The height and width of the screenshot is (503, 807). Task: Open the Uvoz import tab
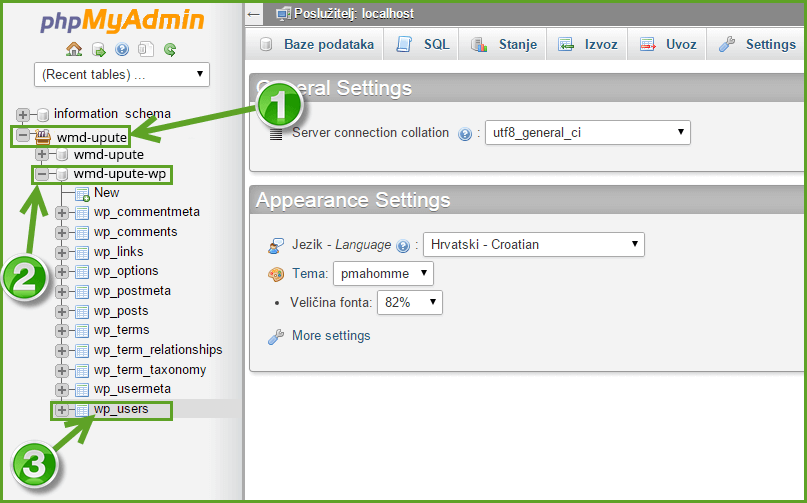(x=667, y=45)
